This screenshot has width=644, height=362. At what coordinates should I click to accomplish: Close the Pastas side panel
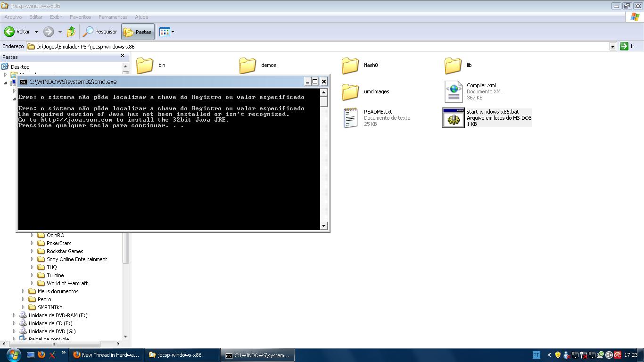click(123, 56)
